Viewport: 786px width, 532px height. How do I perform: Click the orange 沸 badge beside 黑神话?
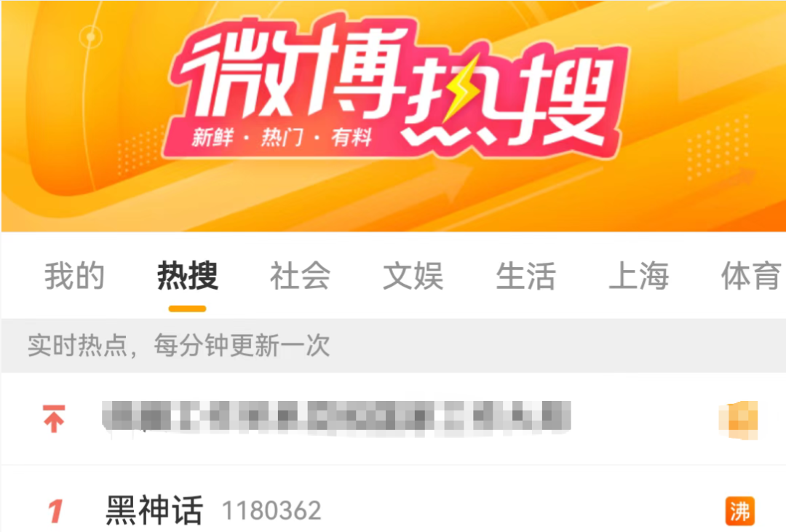point(740,511)
